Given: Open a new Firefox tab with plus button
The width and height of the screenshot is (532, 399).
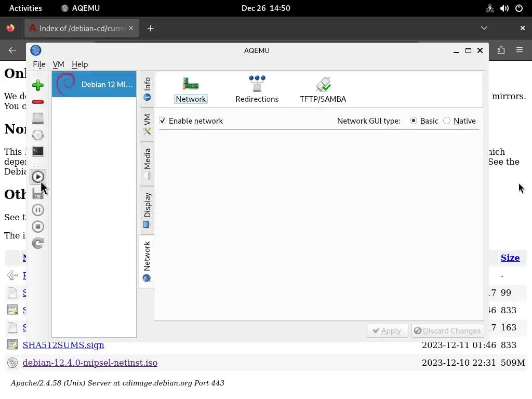Looking at the screenshot, I should click(x=151, y=29).
